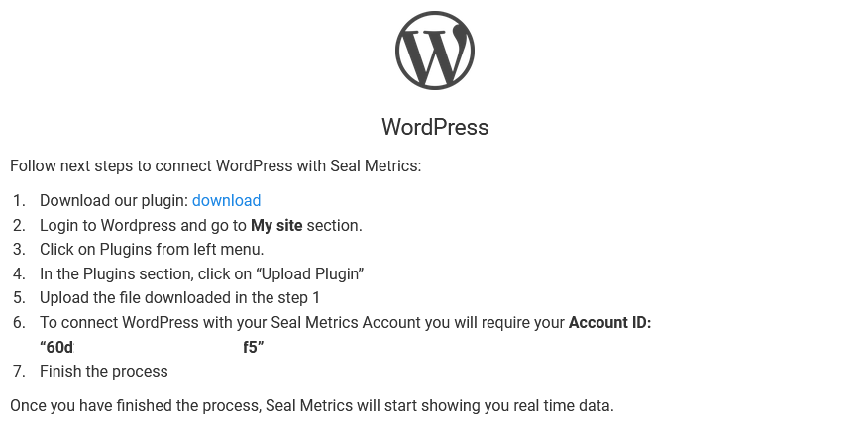Image resolution: width=868 pixels, height=436 pixels.
Task: Select the WordPress heading text
Action: point(435,127)
